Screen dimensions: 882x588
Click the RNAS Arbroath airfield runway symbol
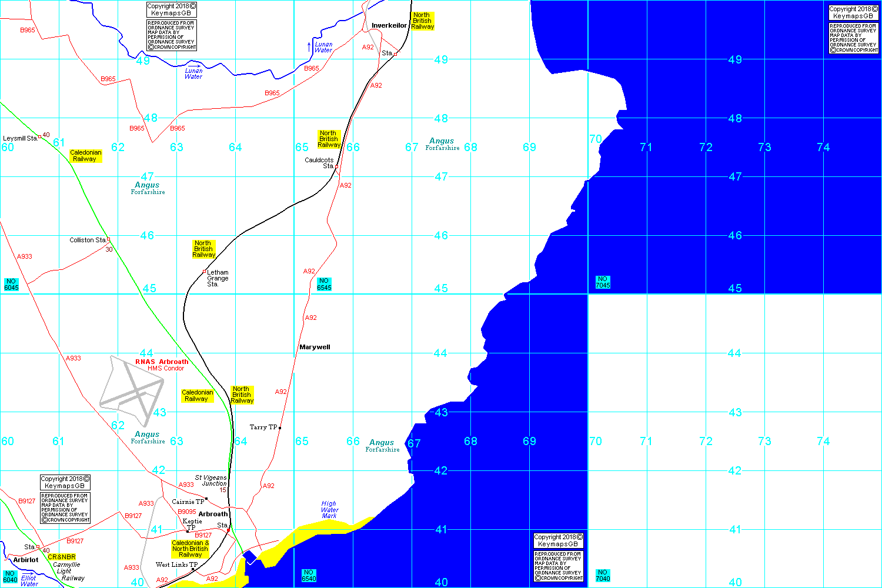click(132, 390)
